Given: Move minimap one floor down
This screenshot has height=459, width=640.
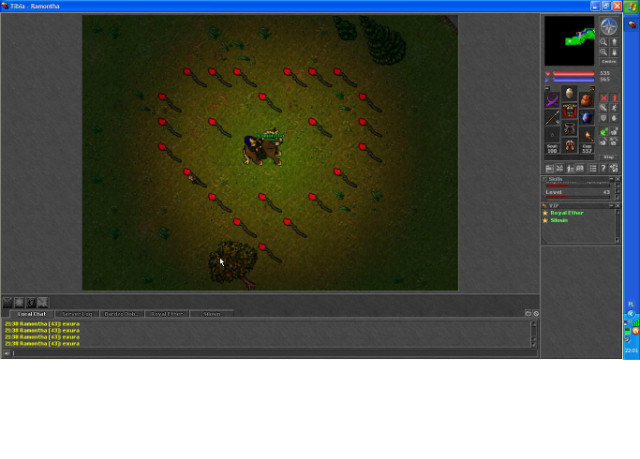Looking at the screenshot, I should click(x=614, y=52).
